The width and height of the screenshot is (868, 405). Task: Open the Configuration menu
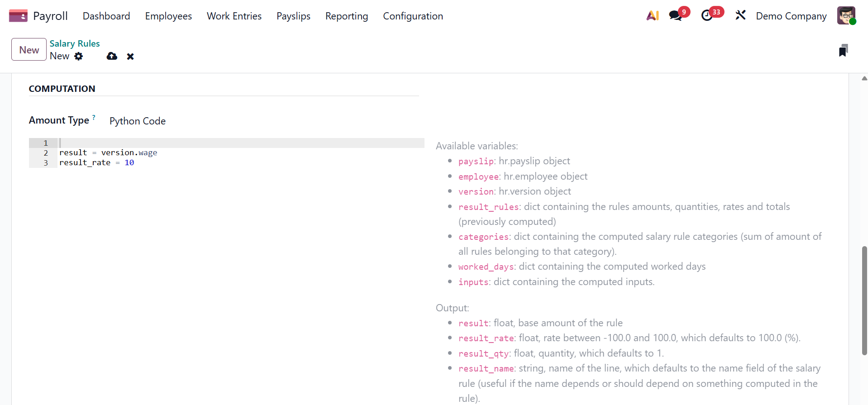coord(413,16)
